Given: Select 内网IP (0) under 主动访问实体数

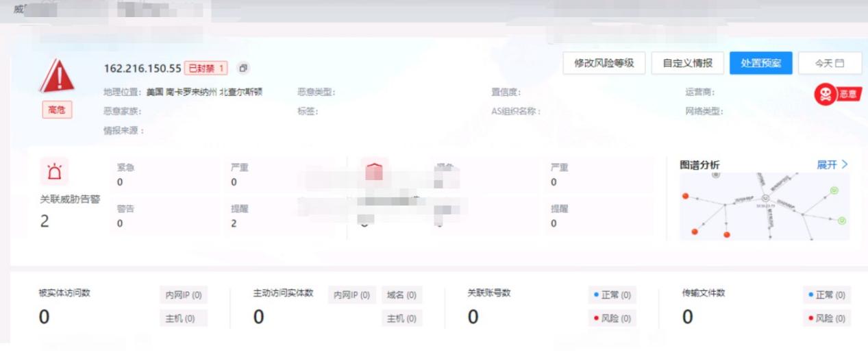Looking at the screenshot, I should point(351,295).
